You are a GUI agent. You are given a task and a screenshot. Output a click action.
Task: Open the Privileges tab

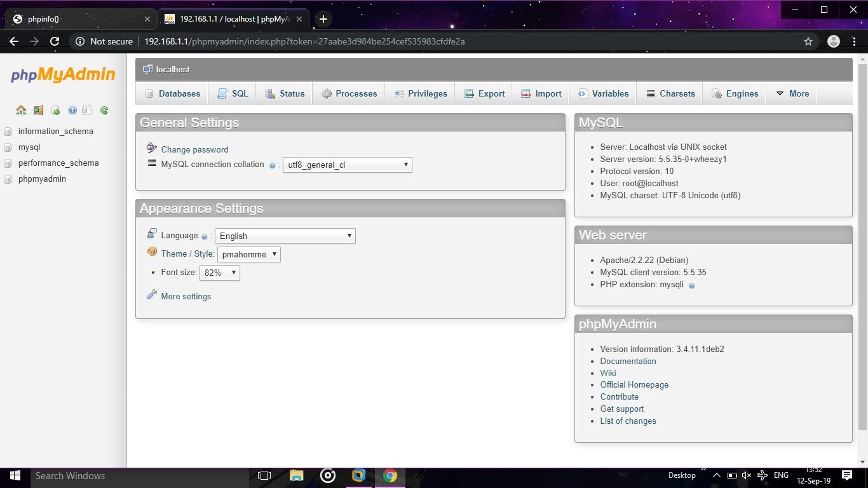click(421, 93)
